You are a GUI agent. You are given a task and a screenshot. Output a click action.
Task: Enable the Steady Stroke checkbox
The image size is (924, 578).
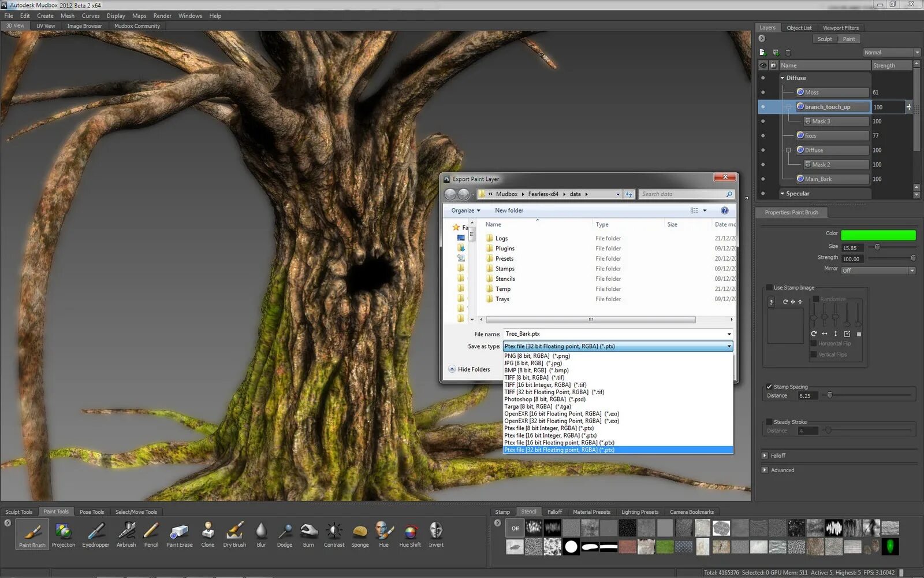tap(769, 422)
